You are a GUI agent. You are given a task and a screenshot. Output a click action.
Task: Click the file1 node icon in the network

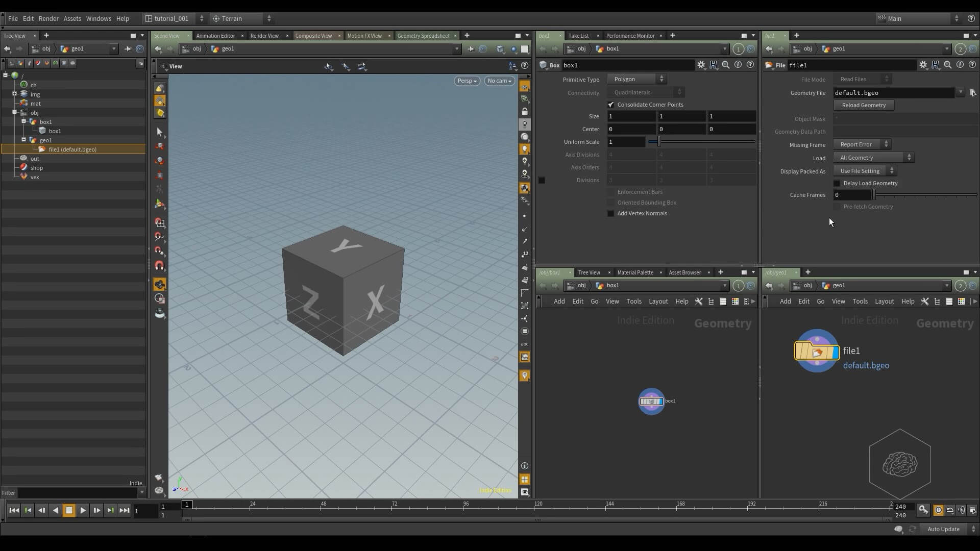coord(817,351)
